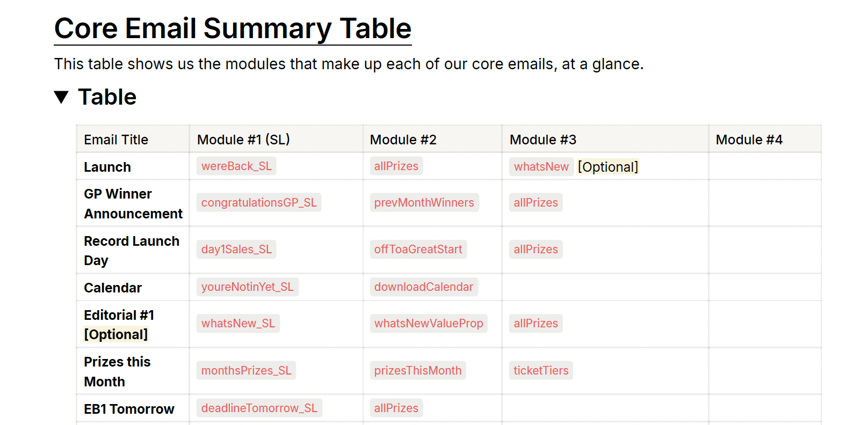Select the whatsNew tag in Launch row
Viewport: 868px width, 425px height.
(541, 167)
